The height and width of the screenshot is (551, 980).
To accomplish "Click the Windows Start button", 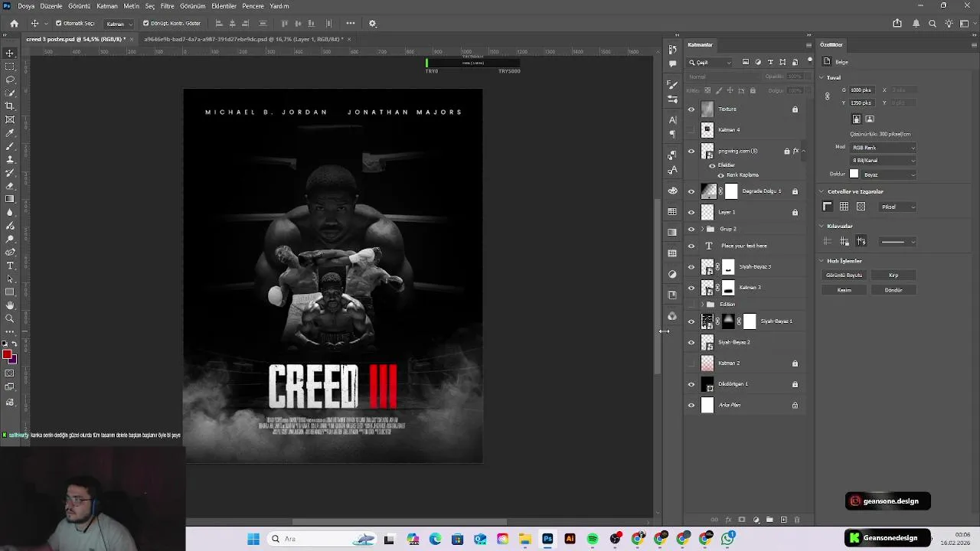I will click(253, 539).
